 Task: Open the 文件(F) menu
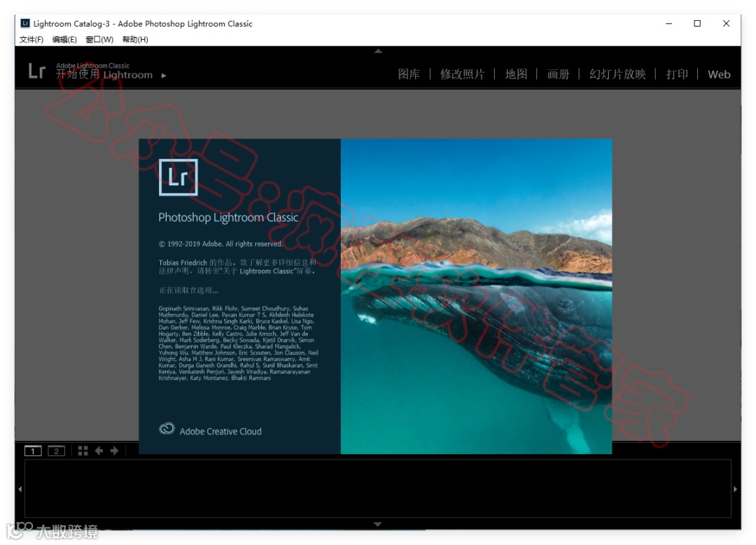tap(31, 39)
